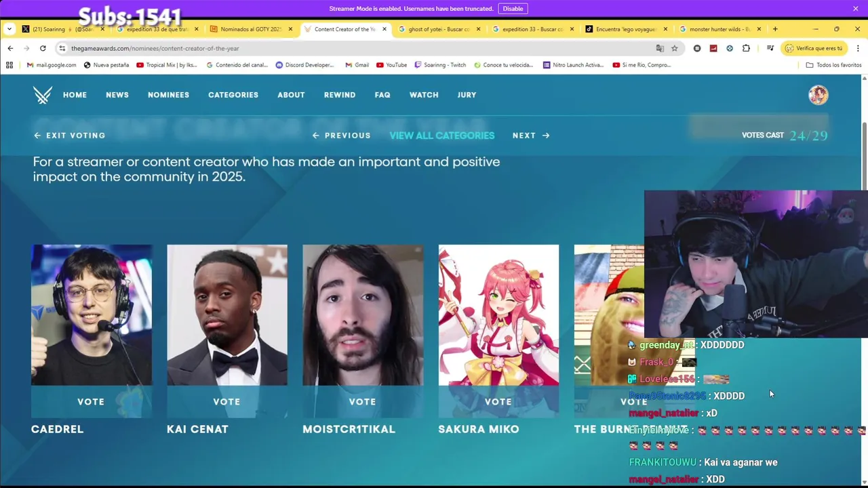This screenshot has width=868, height=488.
Task: Open the user profile avatar
Action: tap(818, 95)
